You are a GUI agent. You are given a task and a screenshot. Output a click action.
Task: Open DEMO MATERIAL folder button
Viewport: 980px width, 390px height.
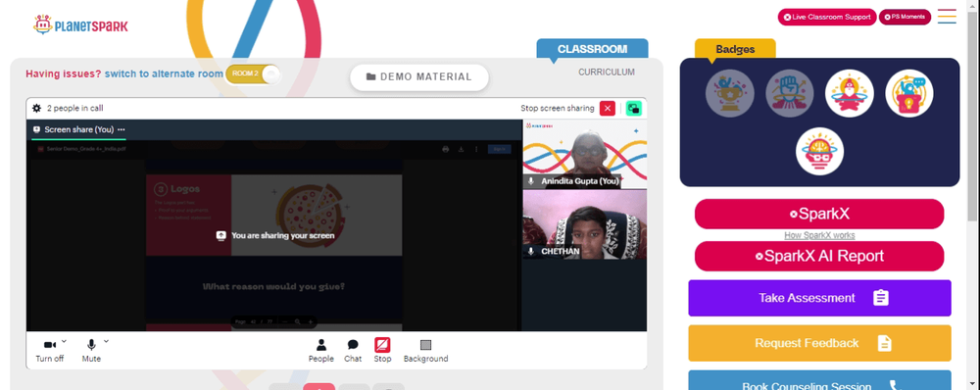(418, 76)
